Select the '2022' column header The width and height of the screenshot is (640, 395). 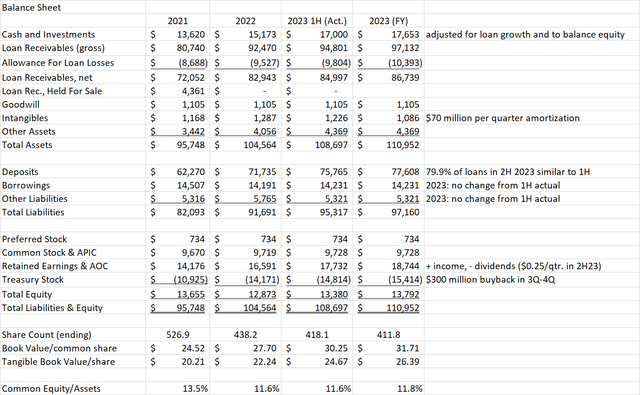pyautogui.click(x=246, y=21)
